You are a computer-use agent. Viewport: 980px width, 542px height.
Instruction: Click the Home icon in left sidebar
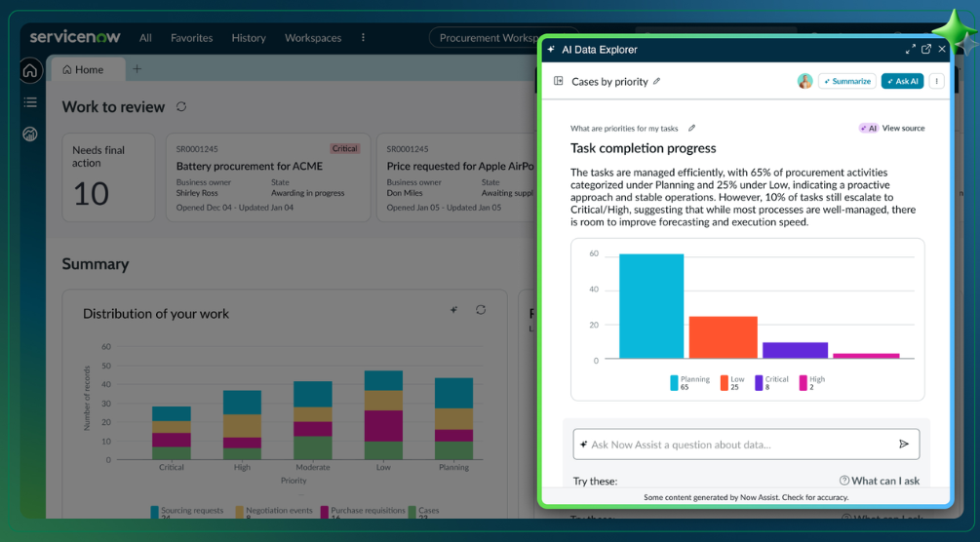[x=30, y=70]
